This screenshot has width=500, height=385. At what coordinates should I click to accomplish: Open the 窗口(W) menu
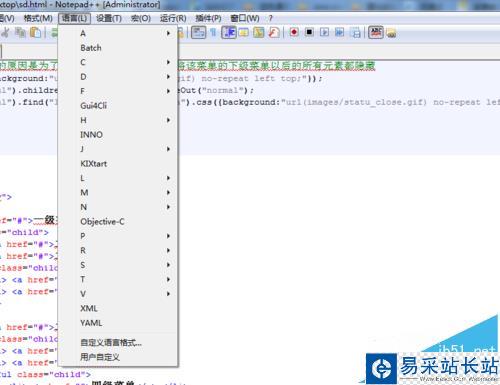click(x=245, y=18)
